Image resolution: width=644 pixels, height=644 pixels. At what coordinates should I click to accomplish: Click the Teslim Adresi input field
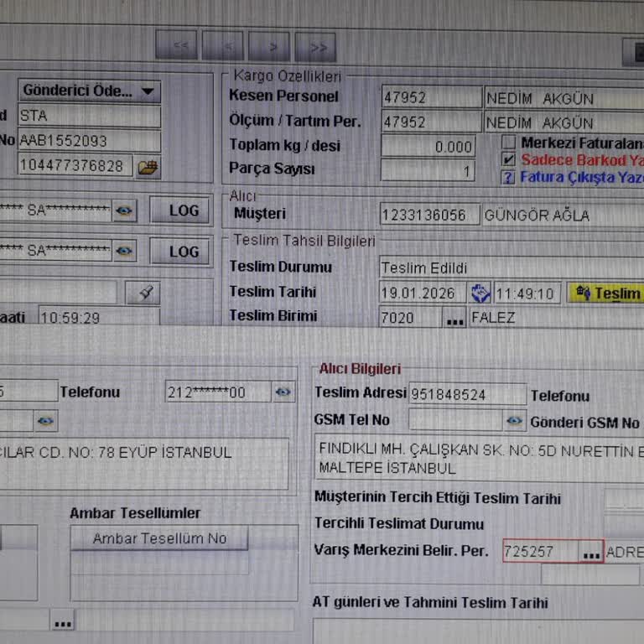[467, 394]
